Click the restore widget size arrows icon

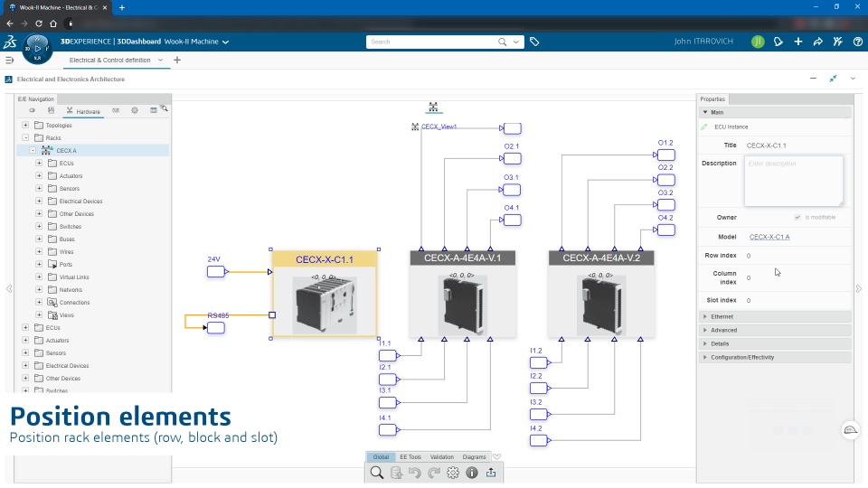[x=833, y=79]
